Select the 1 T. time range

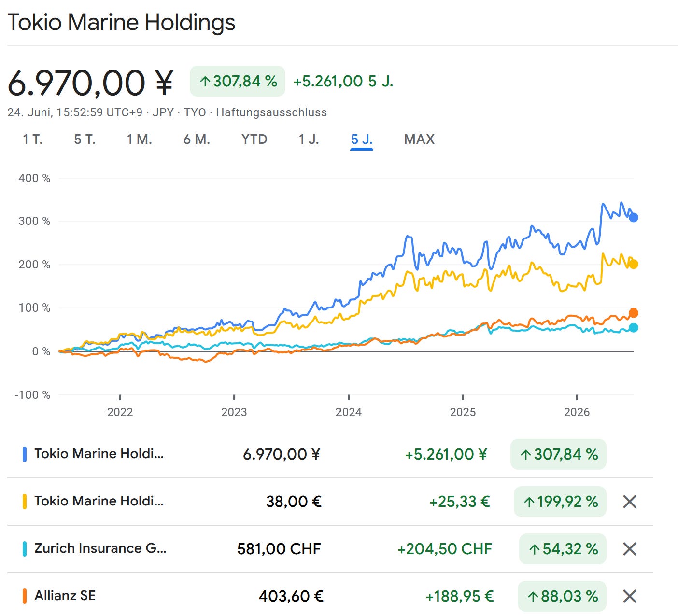coord(33,140)
